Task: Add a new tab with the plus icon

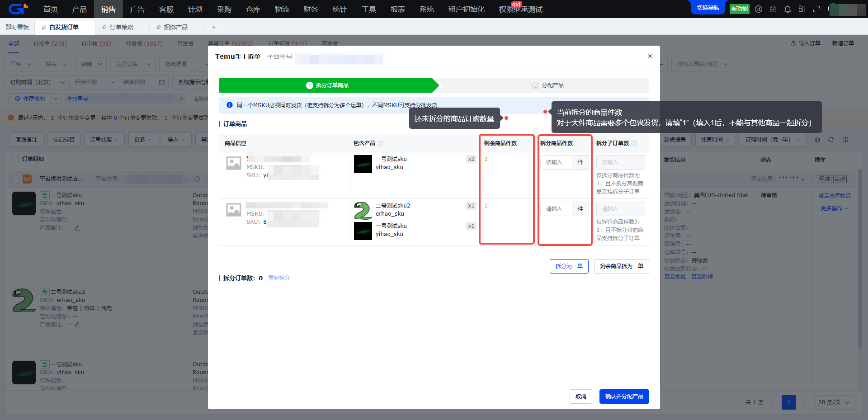Action: (214, 27)
